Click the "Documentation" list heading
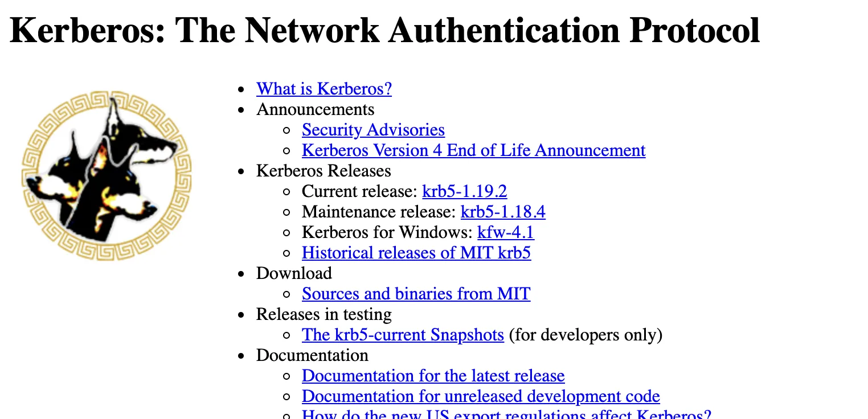This screenshot has height=419, width=868. pyautogui.click(x=312, y=355)
